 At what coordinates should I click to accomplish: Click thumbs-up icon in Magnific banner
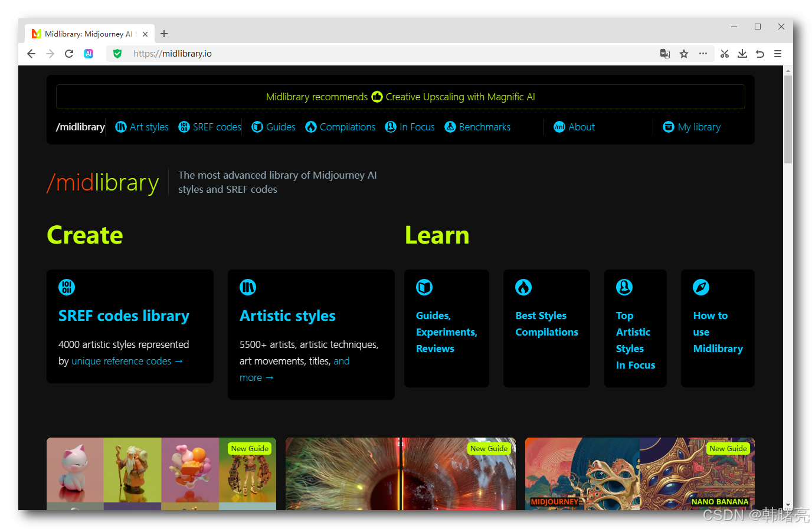coord(377,97)
